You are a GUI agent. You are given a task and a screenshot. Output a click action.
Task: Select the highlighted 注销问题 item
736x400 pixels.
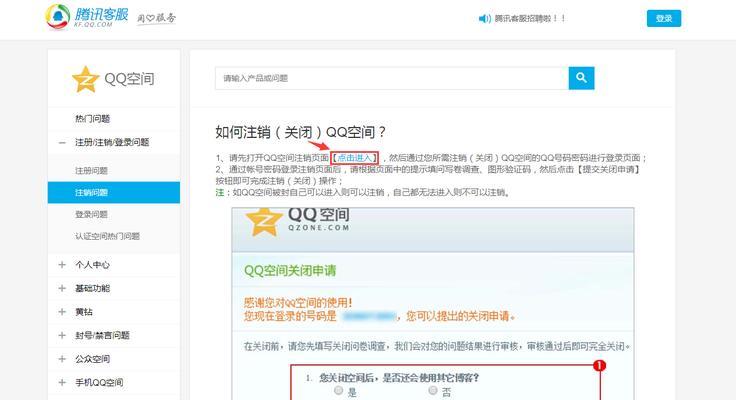[114, 192]
